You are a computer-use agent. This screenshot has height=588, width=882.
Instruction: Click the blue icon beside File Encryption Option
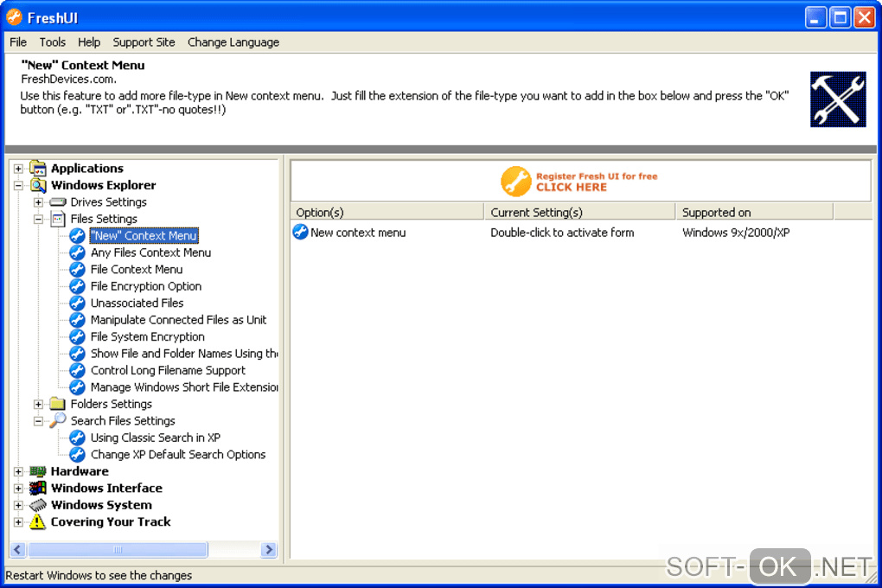[77, 286]
